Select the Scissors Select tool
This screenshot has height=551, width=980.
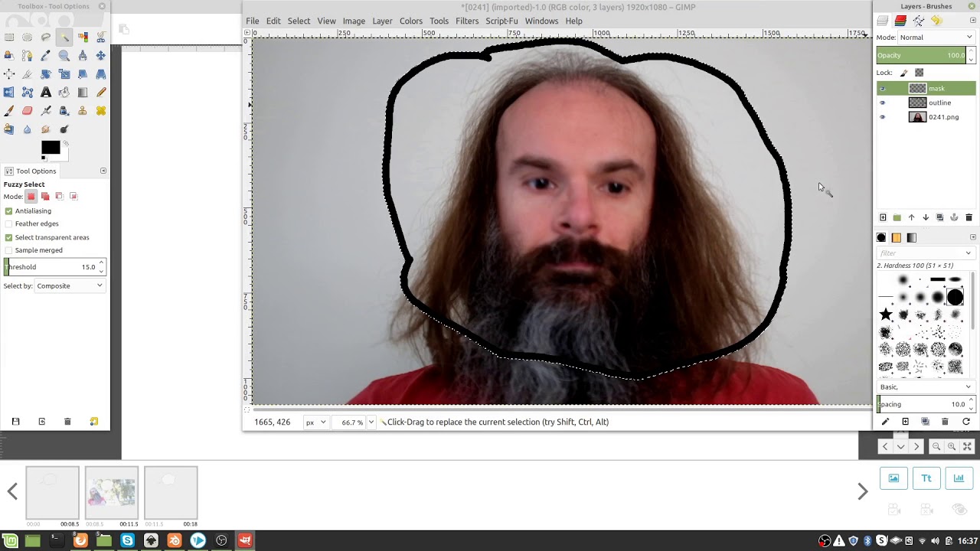[x=101, y=37]
